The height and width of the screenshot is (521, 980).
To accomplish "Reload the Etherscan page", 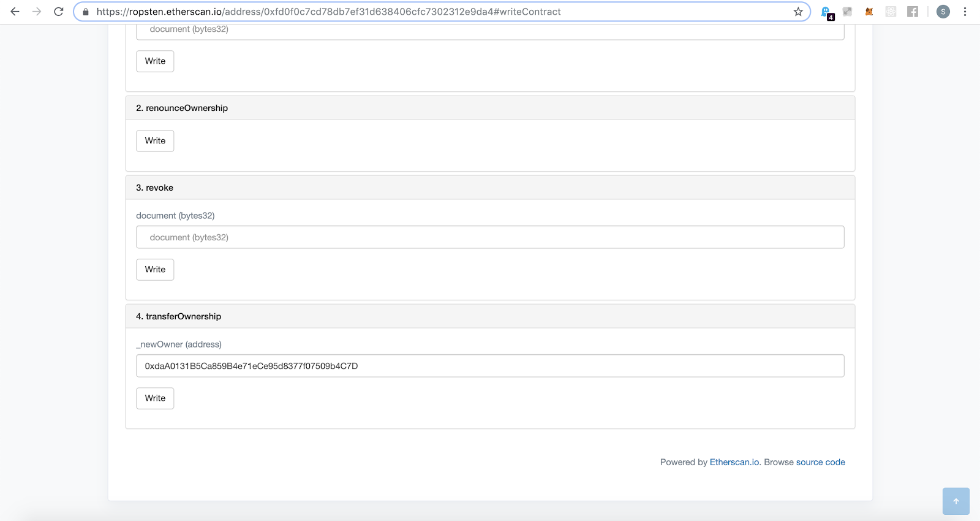I will point(59,12).
